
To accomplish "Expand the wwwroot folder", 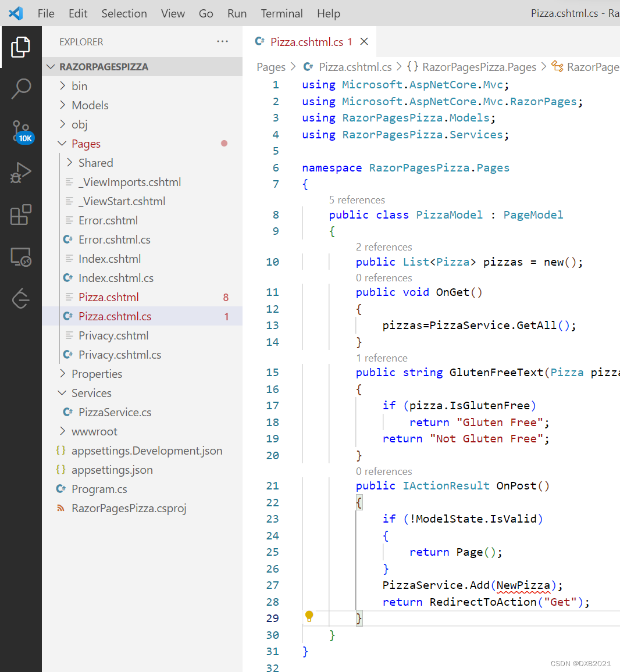I will (94, 431).
